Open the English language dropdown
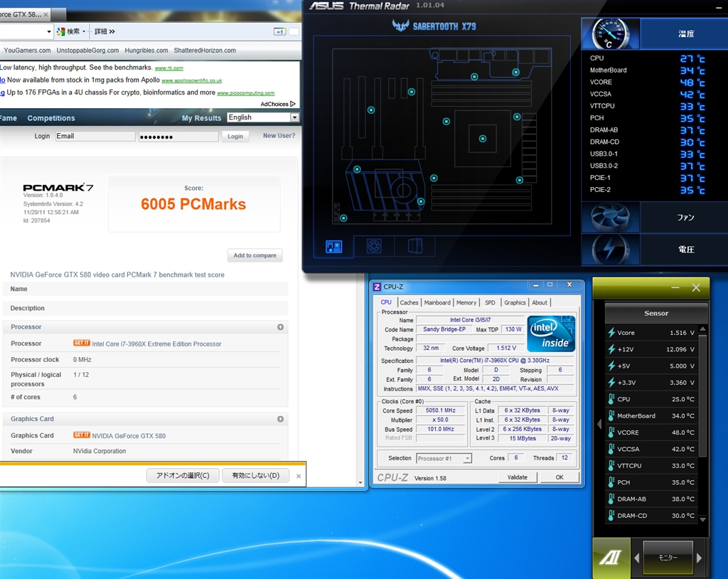Viewport: 728px width, 579px height. pyautogui.click(x=263, y=117)
